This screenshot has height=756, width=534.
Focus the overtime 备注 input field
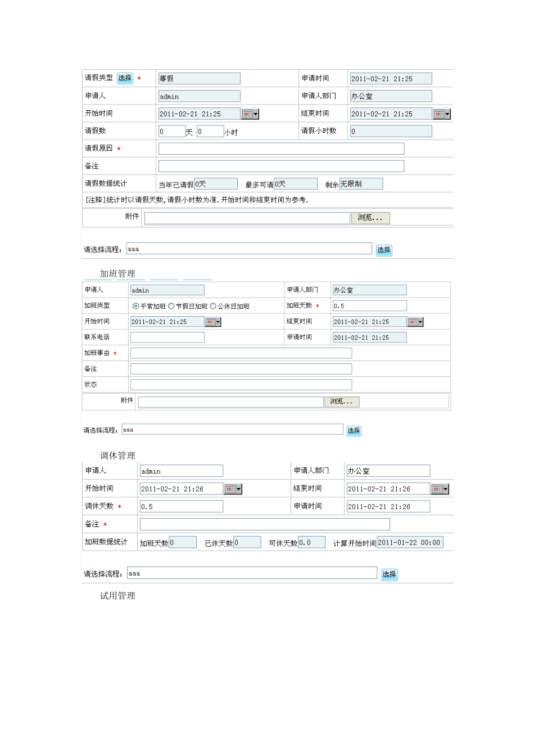click(x=241, y=369)
